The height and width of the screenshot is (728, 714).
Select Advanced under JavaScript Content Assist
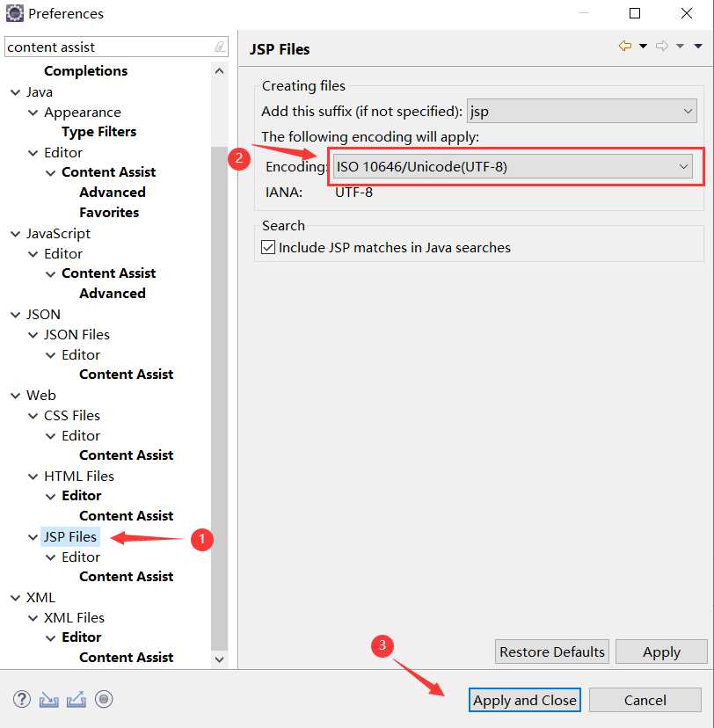point(113,293)
